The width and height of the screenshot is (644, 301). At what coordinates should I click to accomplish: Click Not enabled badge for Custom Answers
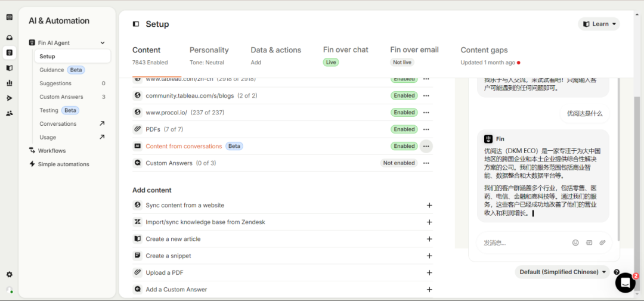[x=399, y=163]
